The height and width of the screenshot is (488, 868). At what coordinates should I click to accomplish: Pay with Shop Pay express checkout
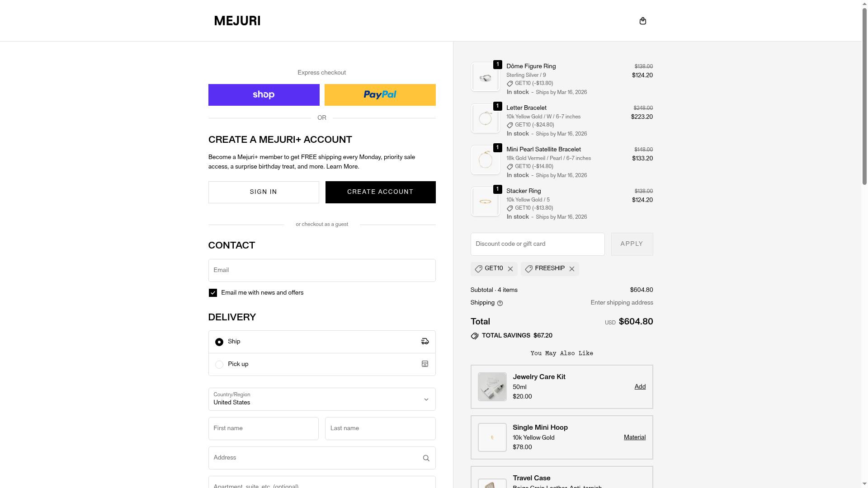pyautogui.click(x=264, y=95)
